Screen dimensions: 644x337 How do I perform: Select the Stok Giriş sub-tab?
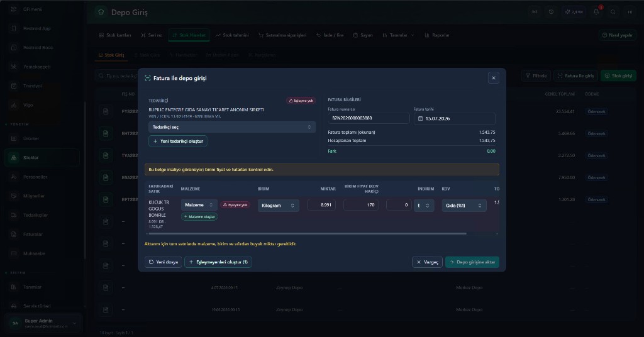tap(111, 55)
